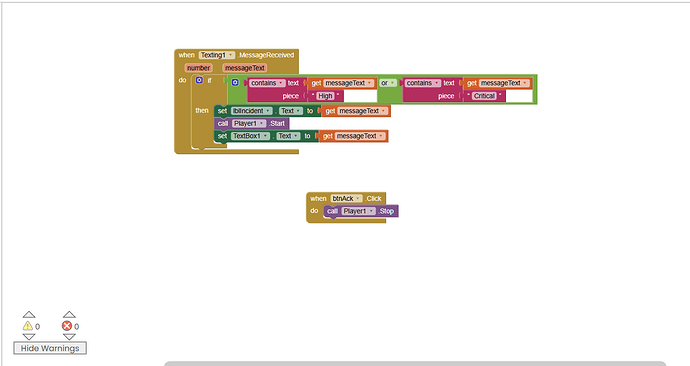The width and height of the screenshot is (690, 366).
Task: Open Player1 dropdown in the Stop call
Action: 359,211
